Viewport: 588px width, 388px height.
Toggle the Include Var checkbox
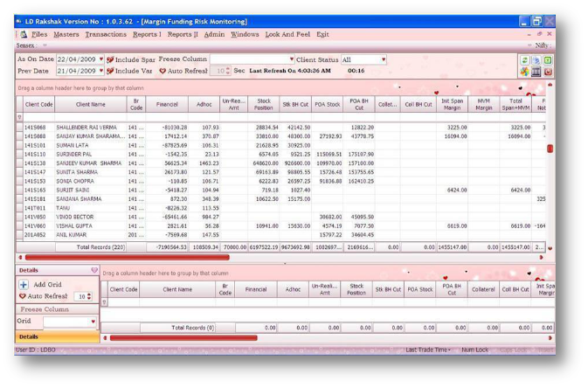click(110, 71)
